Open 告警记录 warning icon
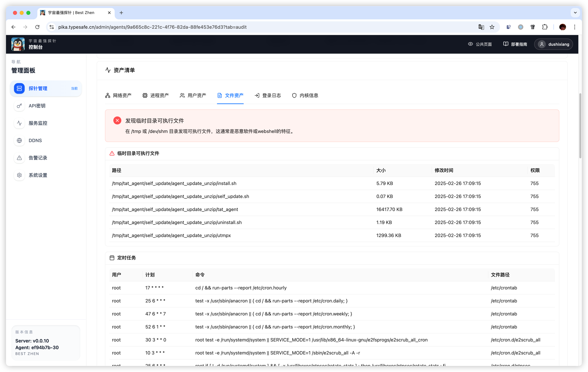The image size is (588, 372). click(19, 158)
